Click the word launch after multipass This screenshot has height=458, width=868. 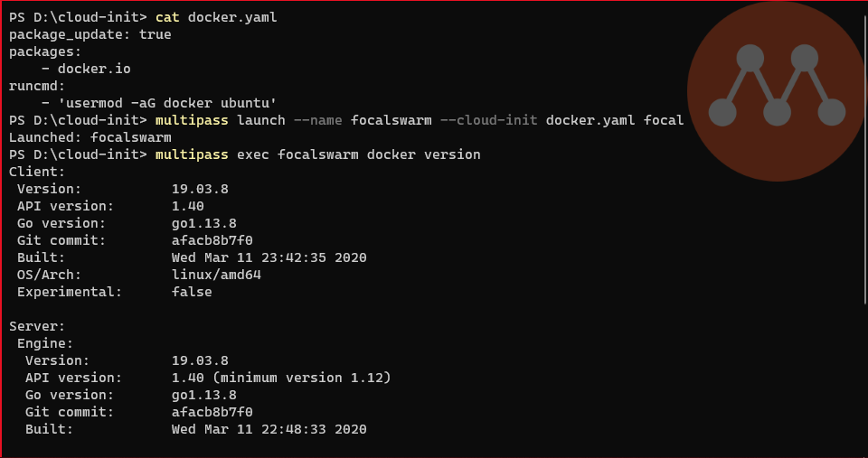point(261,120)
